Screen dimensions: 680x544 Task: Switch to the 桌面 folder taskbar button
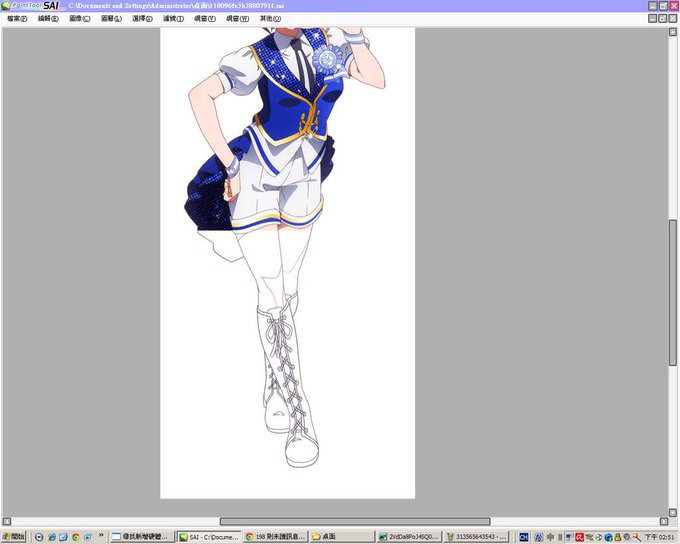coord(341,537)
